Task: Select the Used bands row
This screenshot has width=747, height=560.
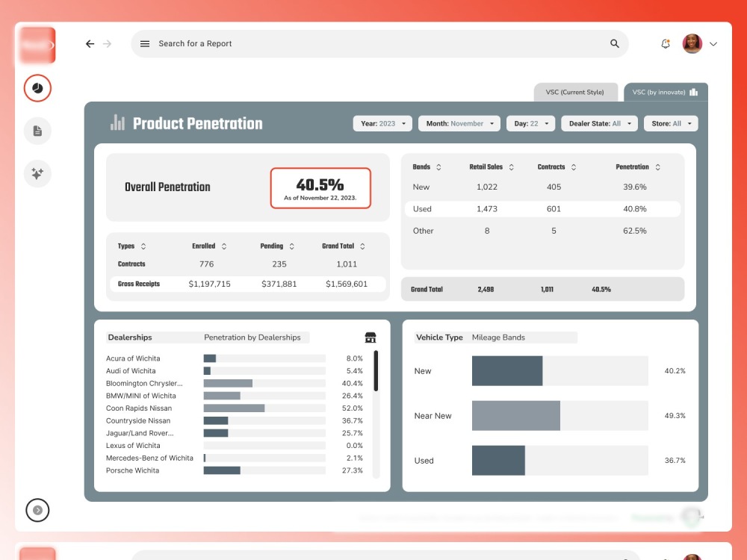Action: [x=542, y=209]
